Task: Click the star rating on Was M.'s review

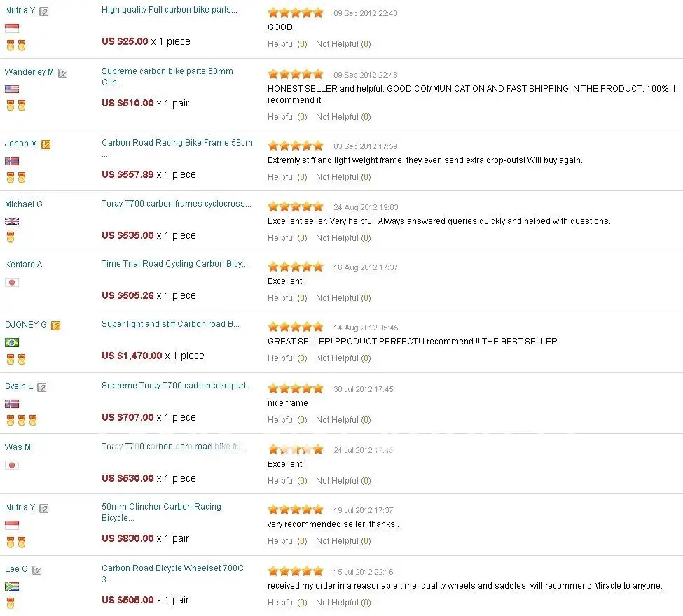Action: pyautogui.click(x=296, y=449)
